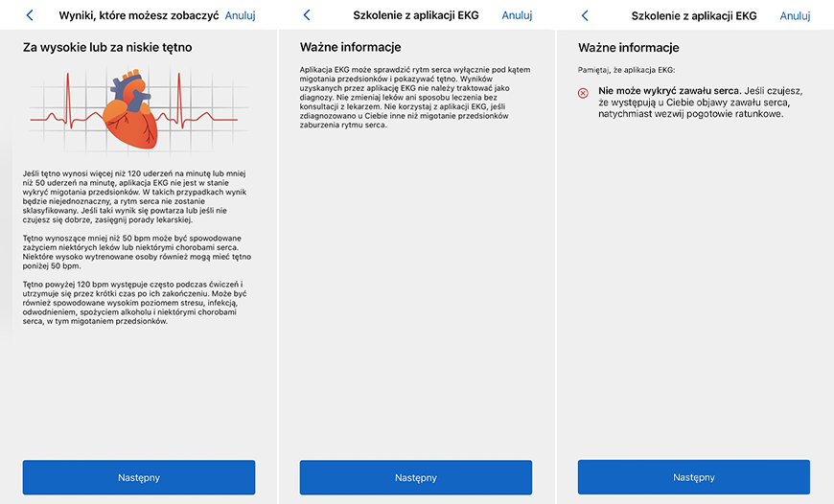
Task: Click the bold "Nie może wykryć zawału serca" text
Action: [670, 91]
